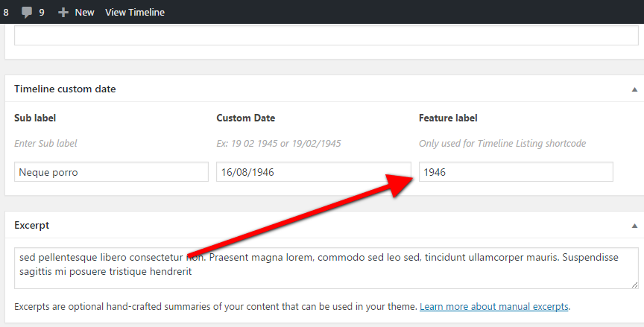Open the New menu in admin bar
Image resolution: width=644 pixels, height=327 pixels.
click(x=83, y=12)
